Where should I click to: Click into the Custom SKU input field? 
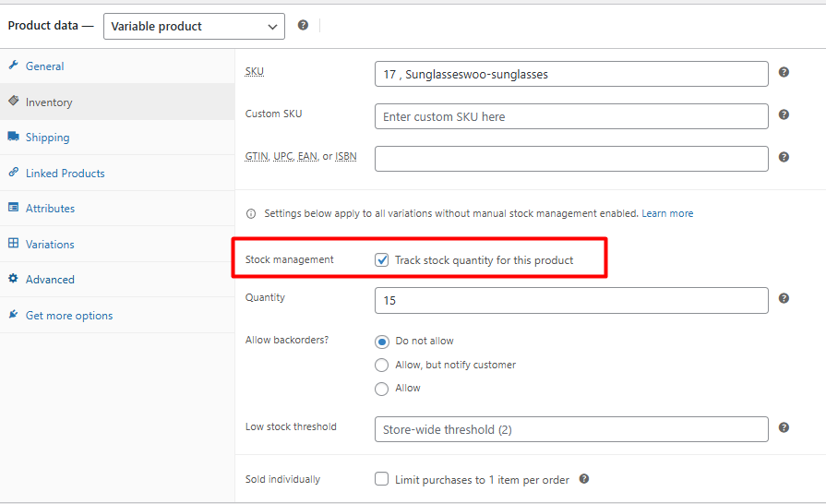click(571, 116)
